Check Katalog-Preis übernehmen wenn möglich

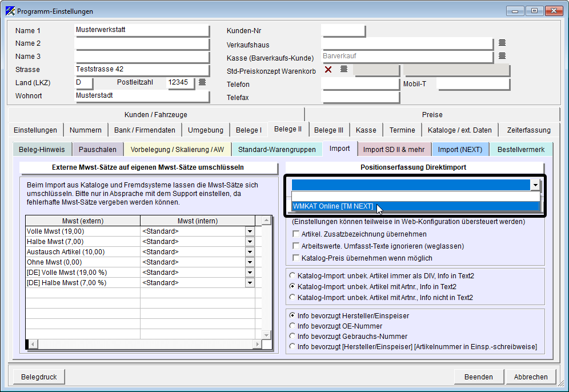[296, 258]
